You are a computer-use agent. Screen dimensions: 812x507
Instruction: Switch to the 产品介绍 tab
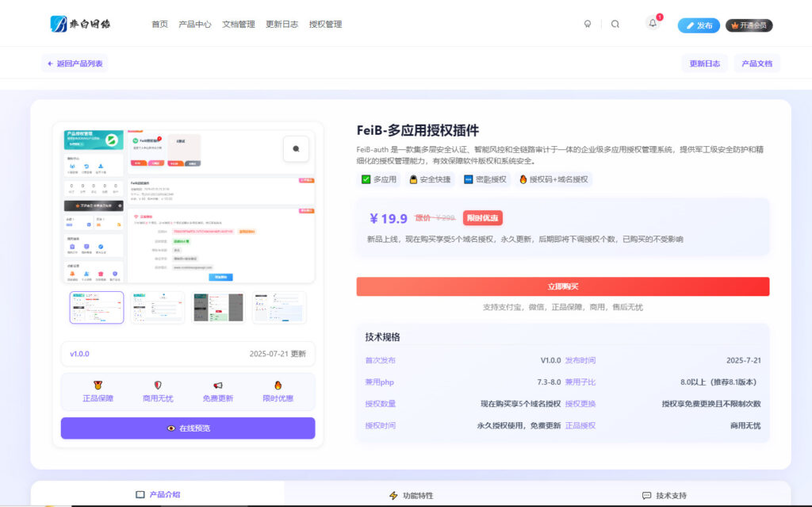[x=158, y=494]
